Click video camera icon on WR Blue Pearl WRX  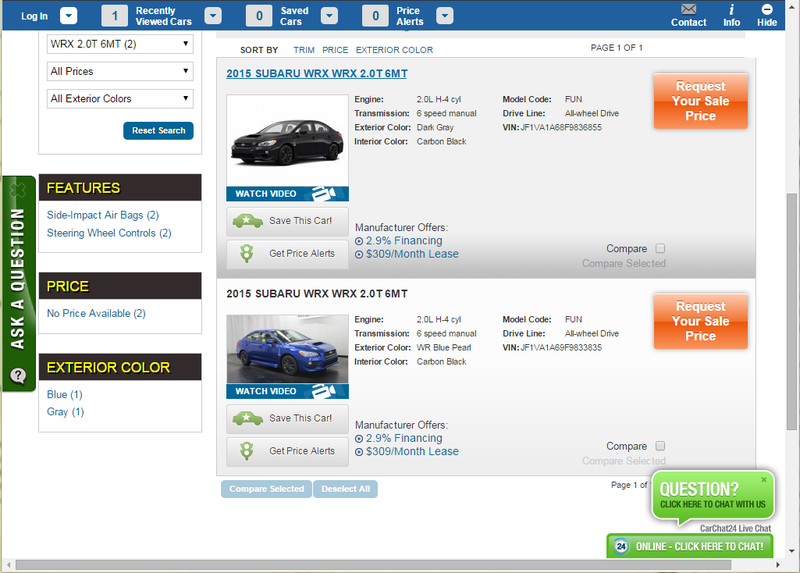pyautogui.click(x=323, y=391)
